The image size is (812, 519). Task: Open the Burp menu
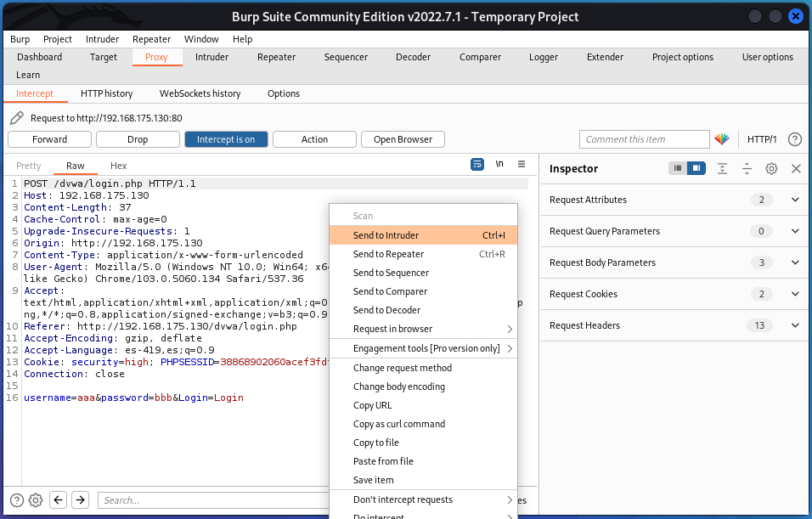[x=20, y=39]
